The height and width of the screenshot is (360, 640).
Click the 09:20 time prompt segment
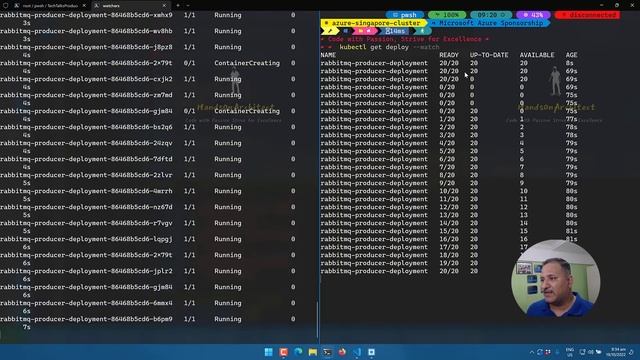point(491,15)
